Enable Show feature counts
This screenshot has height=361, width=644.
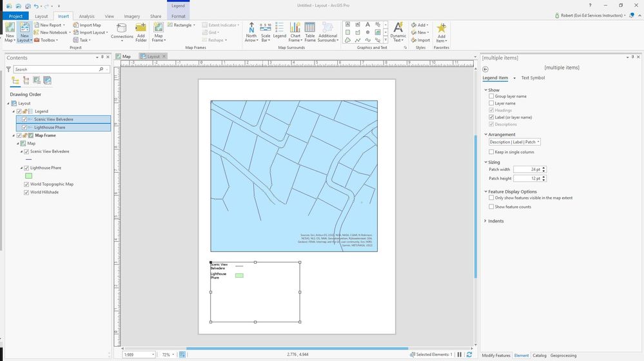point(491,206)
